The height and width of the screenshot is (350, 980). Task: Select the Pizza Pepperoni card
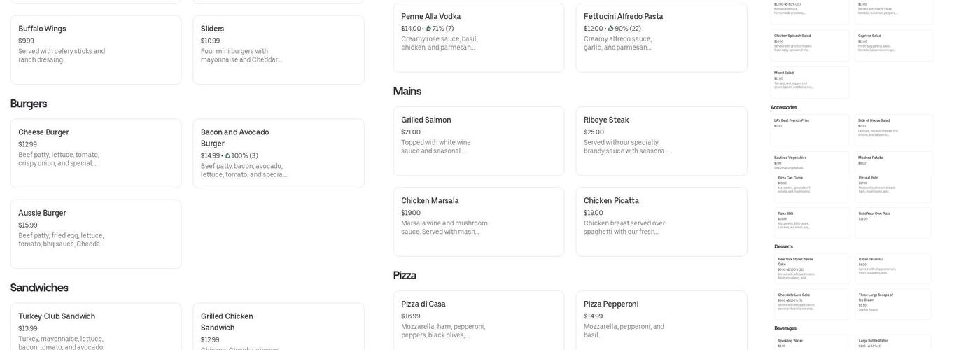click(x=661, y=321)
